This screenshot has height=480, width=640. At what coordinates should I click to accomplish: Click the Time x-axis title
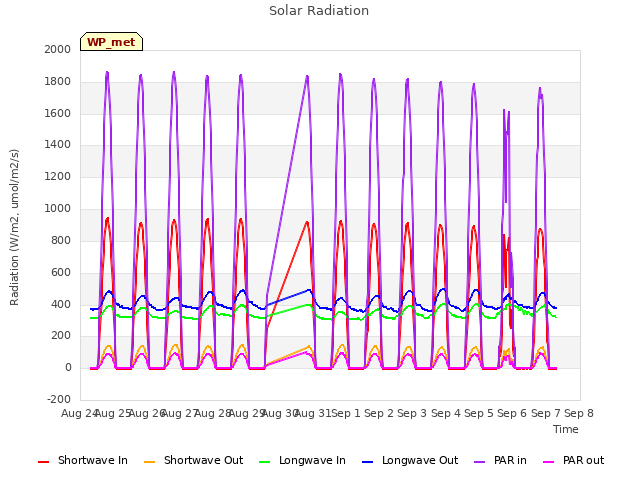(566, 429)
